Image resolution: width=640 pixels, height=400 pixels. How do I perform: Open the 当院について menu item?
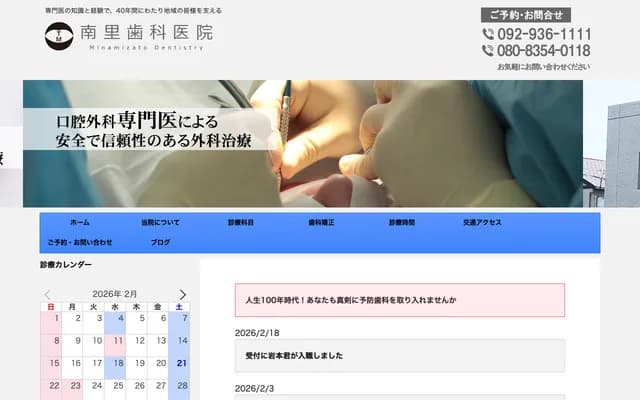[x=160, y=222]
